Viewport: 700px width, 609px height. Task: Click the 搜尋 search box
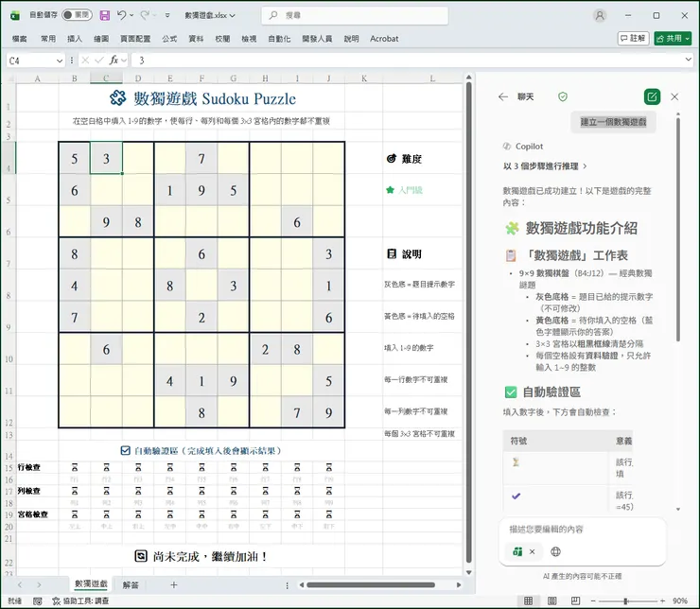(x=355, y=15)
